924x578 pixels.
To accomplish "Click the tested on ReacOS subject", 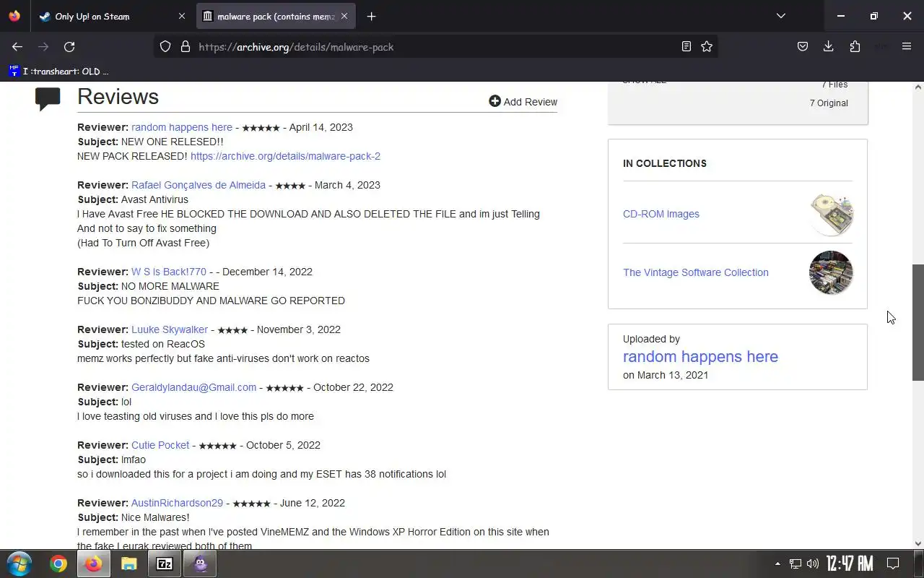I will [163, 344].
